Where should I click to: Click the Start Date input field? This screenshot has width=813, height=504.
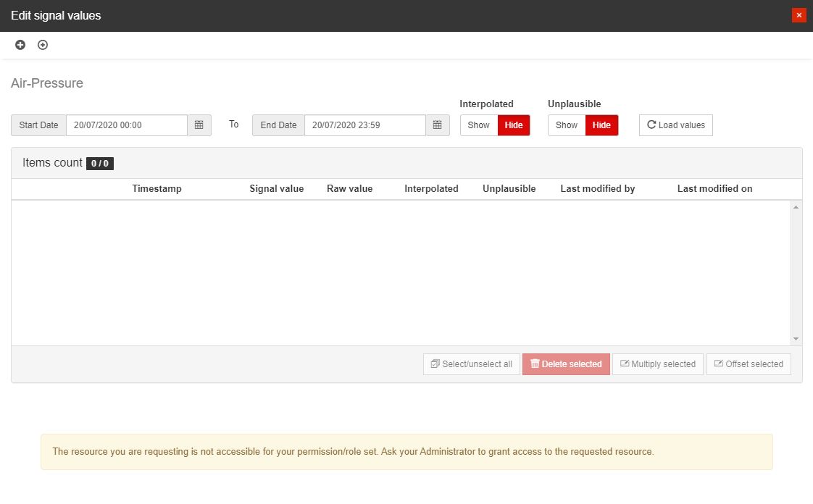[x=127, y=125]
